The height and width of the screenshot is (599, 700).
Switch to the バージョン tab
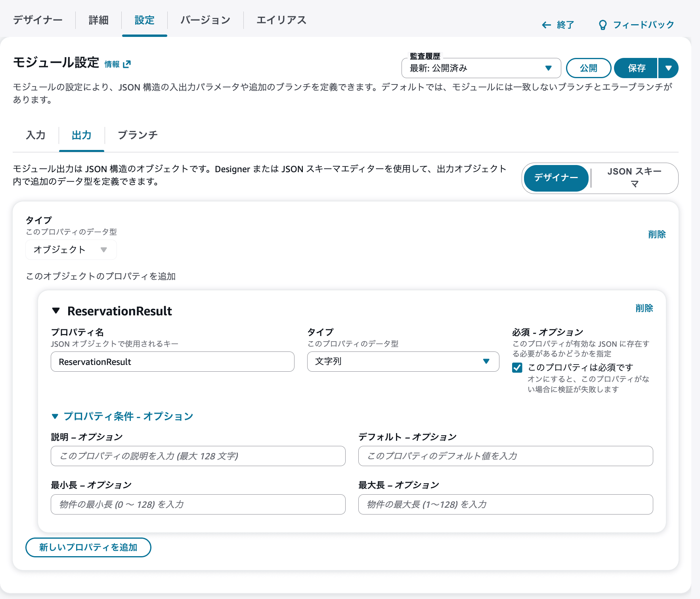[205, 20]
